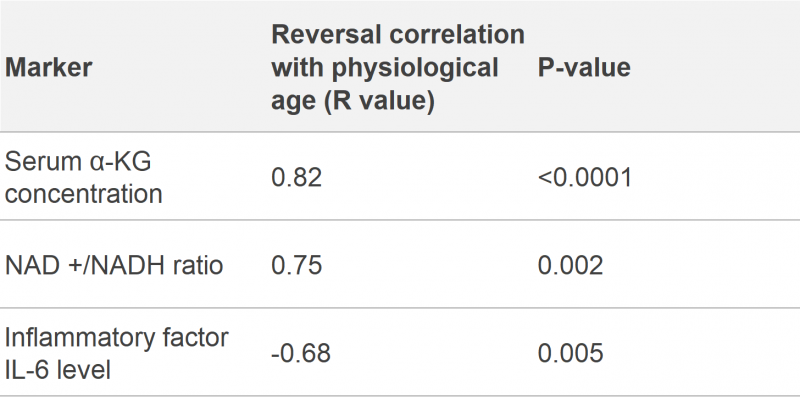Image resolution: width=800 pixels, height=397 pixels.
Task: Click the empty header area right of P-value
Action: pos(714,66)
